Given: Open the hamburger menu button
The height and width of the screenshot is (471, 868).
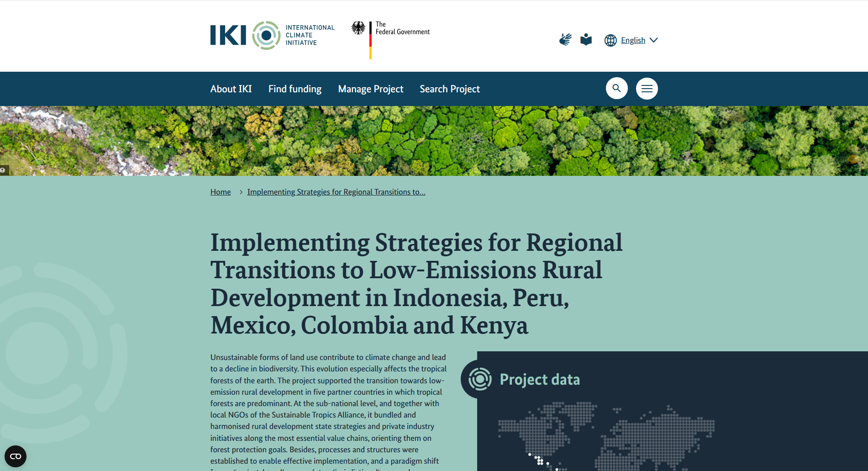Looking at the screenshot, I should pyautogui.click(x=647, y=88).
